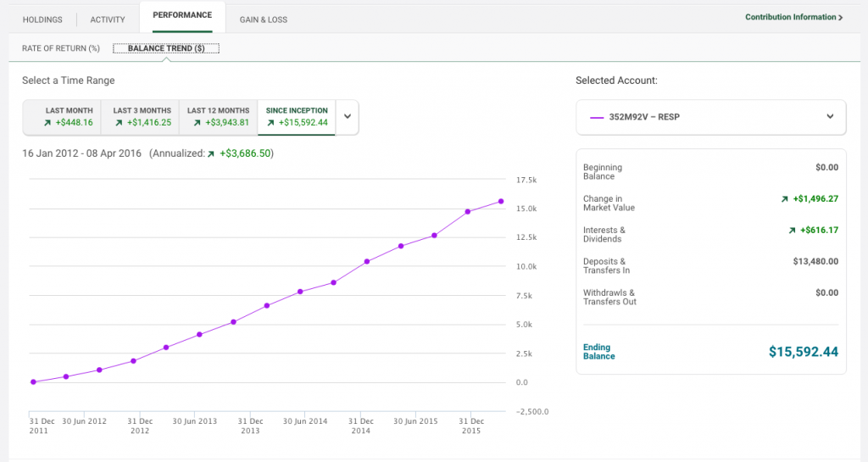Select the Last 3 Months time range

coord(140,117)
